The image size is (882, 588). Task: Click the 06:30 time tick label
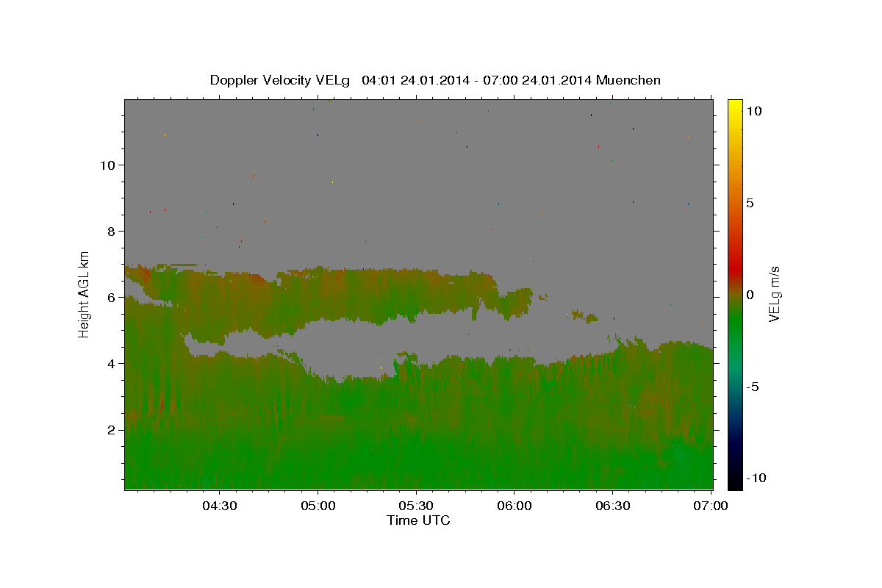click(x=613, y=506)
